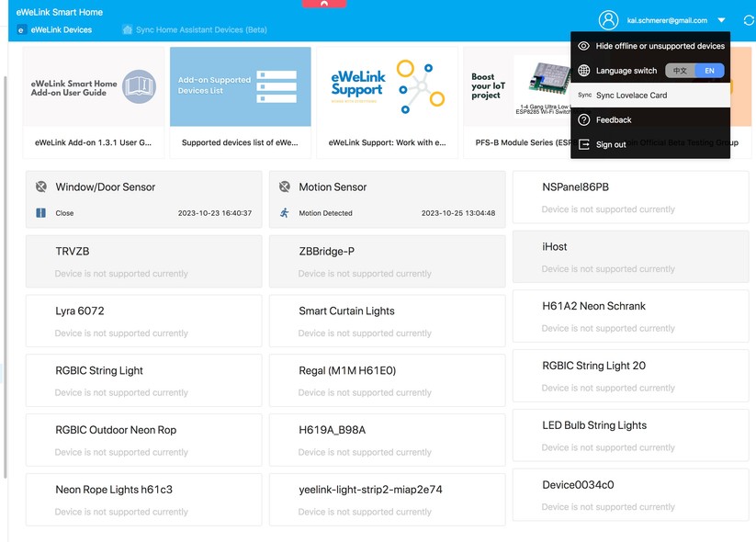Click the user account avatar icon
This screenshot has width=756, height=542.
pos(608,20)
